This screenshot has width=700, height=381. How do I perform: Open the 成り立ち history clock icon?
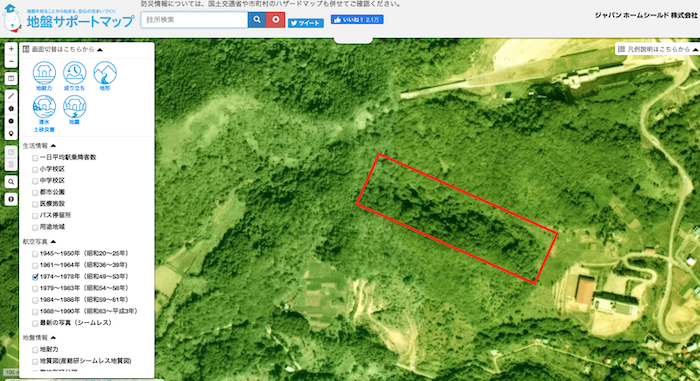point(75,73)
